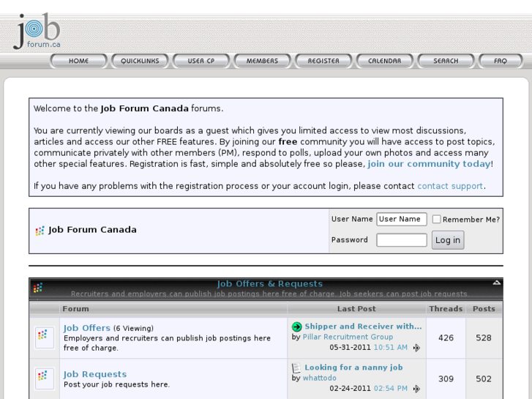Open the FAQ navigation item
532x399 pixels.
click(501, 61)
